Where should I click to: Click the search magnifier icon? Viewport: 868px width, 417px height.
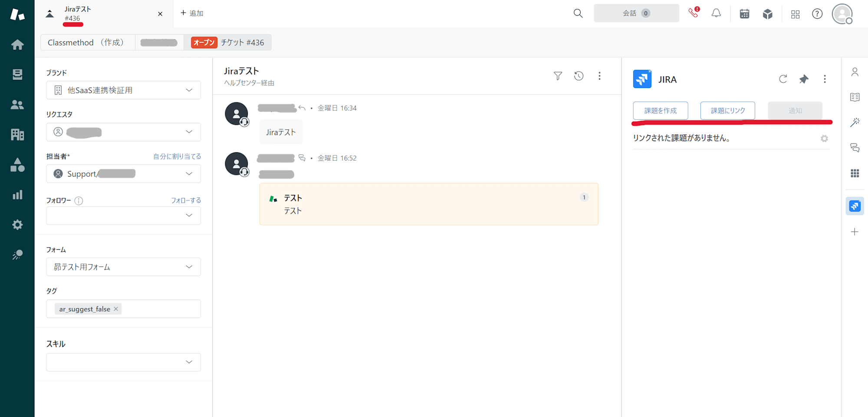click(x=578, y=13)
